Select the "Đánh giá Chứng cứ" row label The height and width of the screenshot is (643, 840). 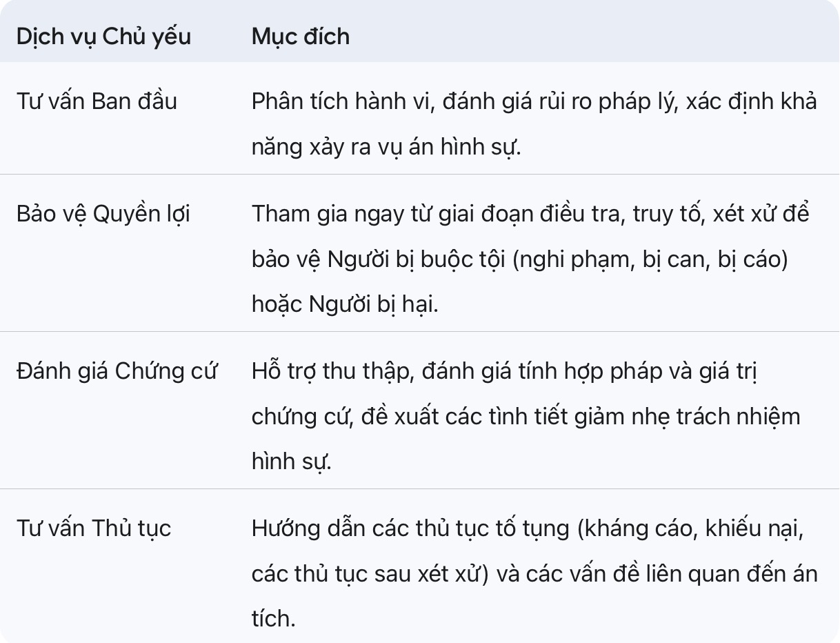pyautogui.click(x=117, y=371)
